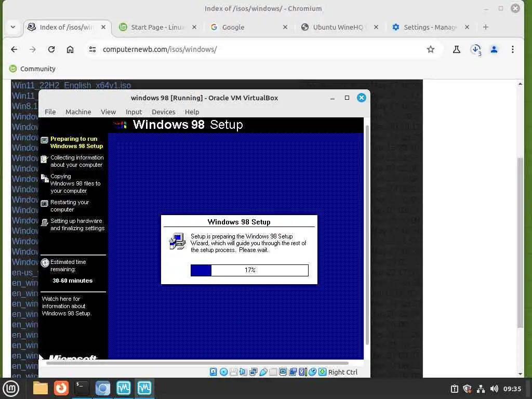Image resolution: width=532 pixels, height=399 pixels.
Task: Open the VirtualBox File menu
Action: pyautogui.click(x=50, y=112)
